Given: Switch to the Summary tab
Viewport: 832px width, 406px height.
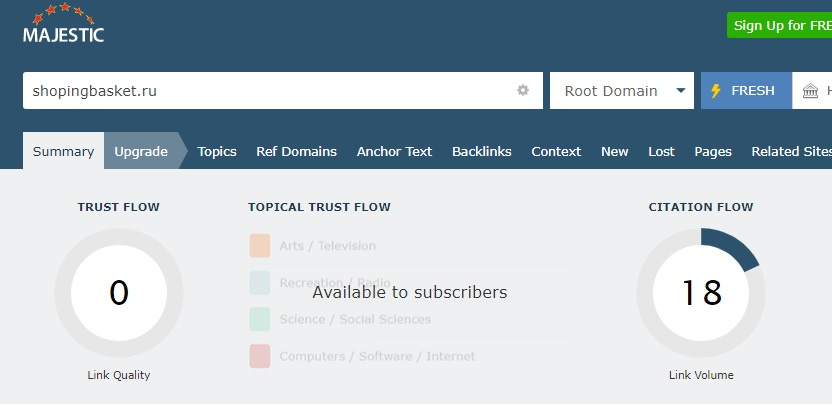Looking at the screenshot, I should pyautogui.click(x=63, y=151).
